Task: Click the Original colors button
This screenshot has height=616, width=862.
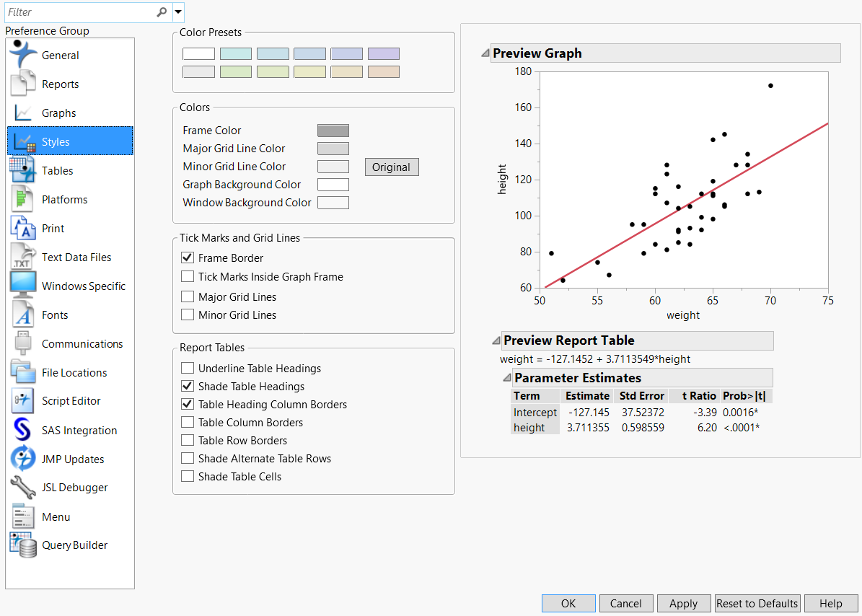Action: 392,167
